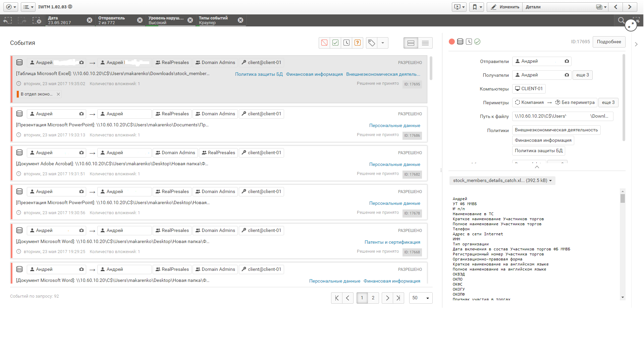Mark the event with the green checkmark decision

point(335,43)
